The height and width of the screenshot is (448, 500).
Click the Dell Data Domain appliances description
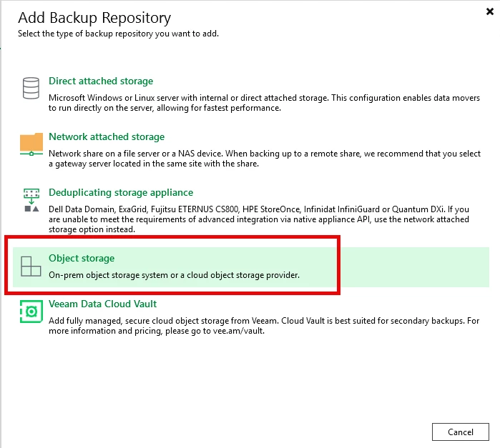click(x=259, y=219)
